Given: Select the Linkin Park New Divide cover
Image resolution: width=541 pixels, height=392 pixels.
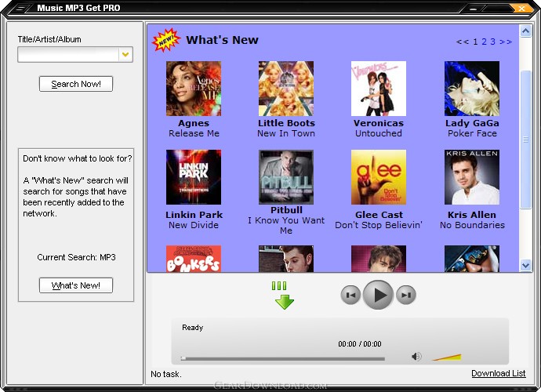Looking at the screenshot, I should [x=194, y=177].
